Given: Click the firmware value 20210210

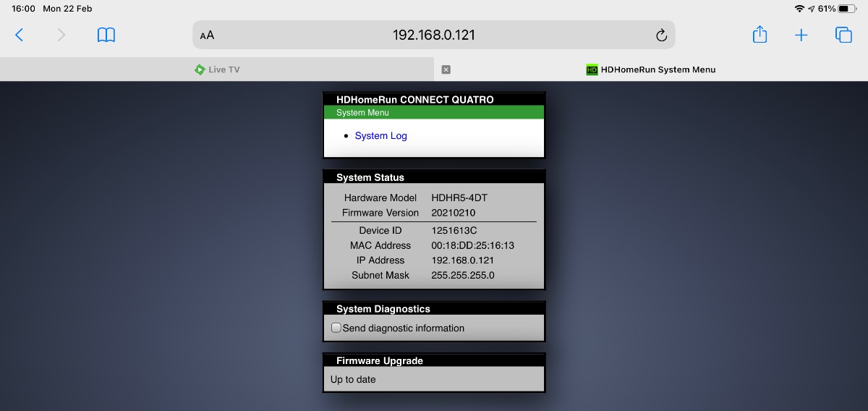Looking at the screenshot, I should pyautogui.click(x=454, y=213).
